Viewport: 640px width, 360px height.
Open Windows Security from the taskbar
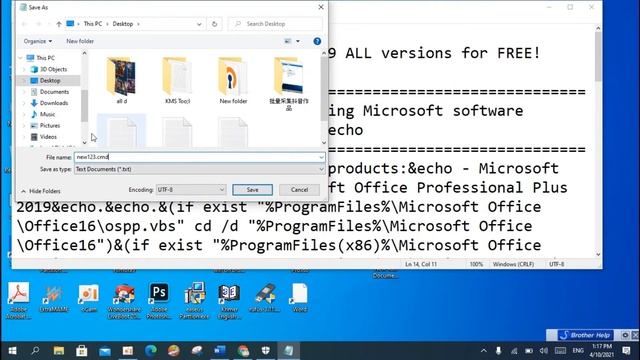tap(266, 351)
